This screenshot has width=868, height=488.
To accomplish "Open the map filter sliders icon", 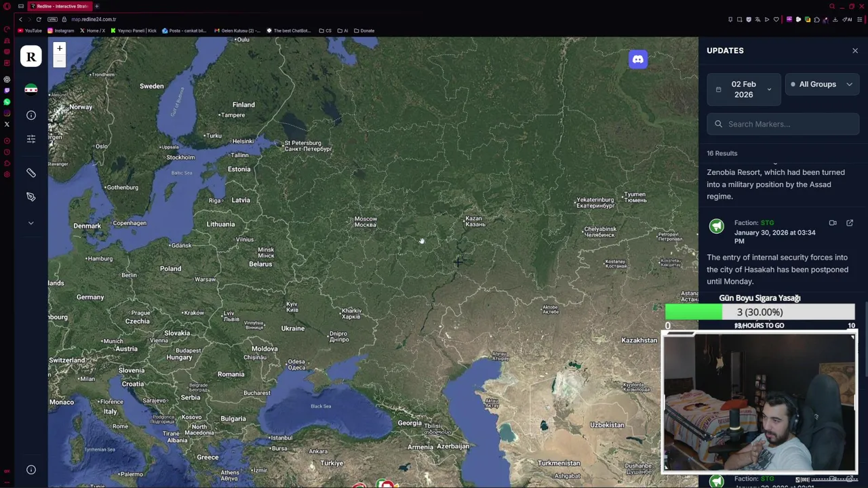I will 31,139.
